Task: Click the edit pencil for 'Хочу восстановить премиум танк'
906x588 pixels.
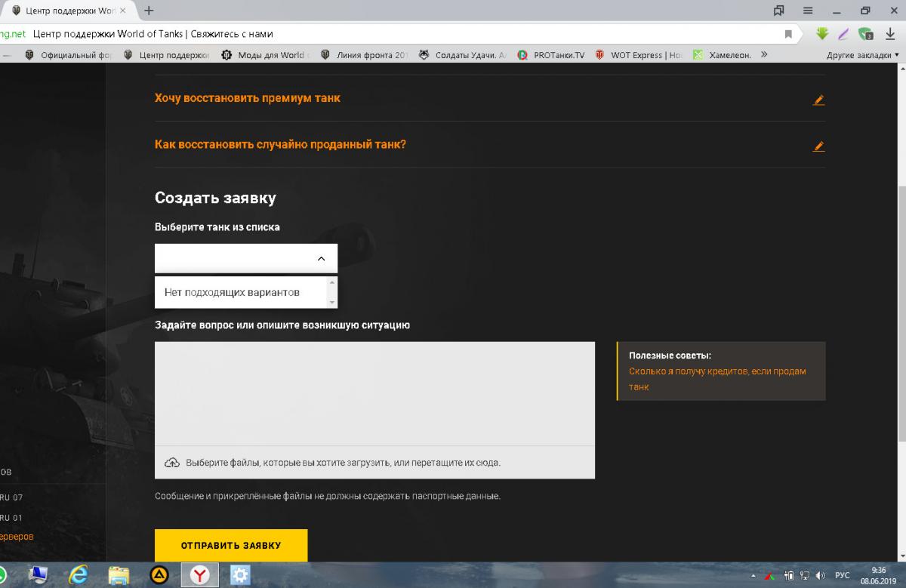Action: pyautogui.click(x=818, y=100)
